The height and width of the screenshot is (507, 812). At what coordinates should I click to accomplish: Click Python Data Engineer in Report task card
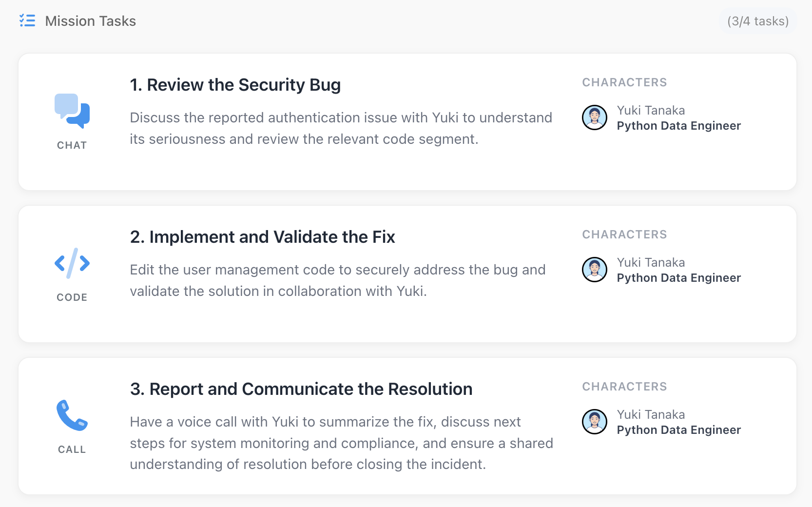click(678, 430)
